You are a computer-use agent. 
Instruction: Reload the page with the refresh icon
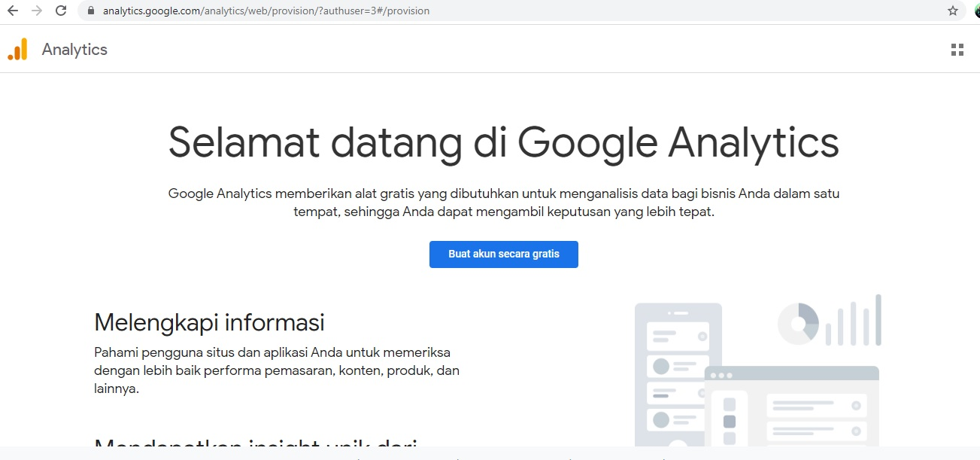click(62, 11)
